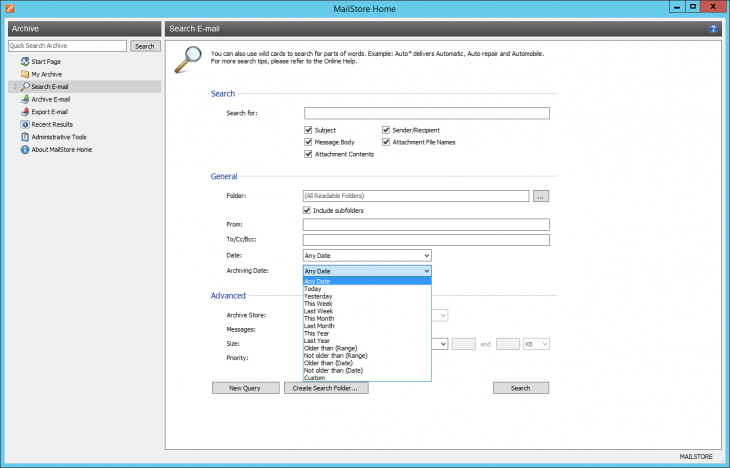Select This Month option
The width and height of the screenshot is (730, 468).
point(367,319)
